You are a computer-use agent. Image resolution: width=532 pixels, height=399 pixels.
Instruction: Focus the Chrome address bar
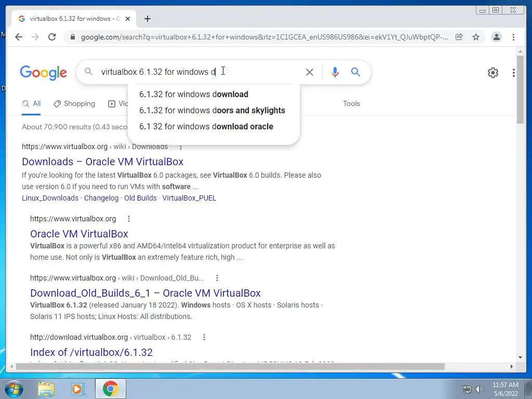click(264, 37)
